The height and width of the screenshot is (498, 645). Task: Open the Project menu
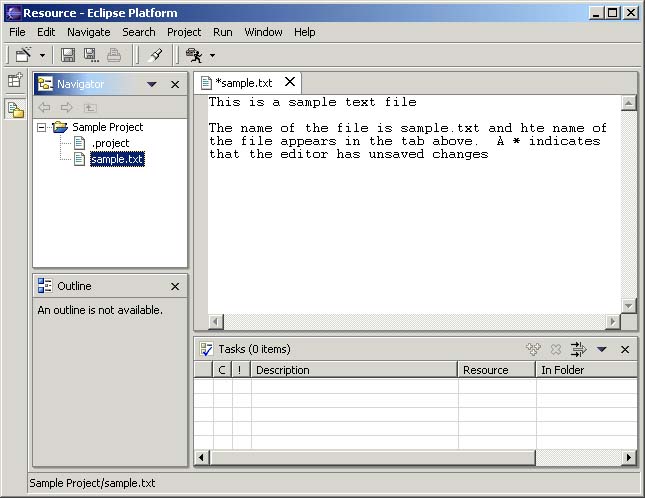click(x=184, y=32)
